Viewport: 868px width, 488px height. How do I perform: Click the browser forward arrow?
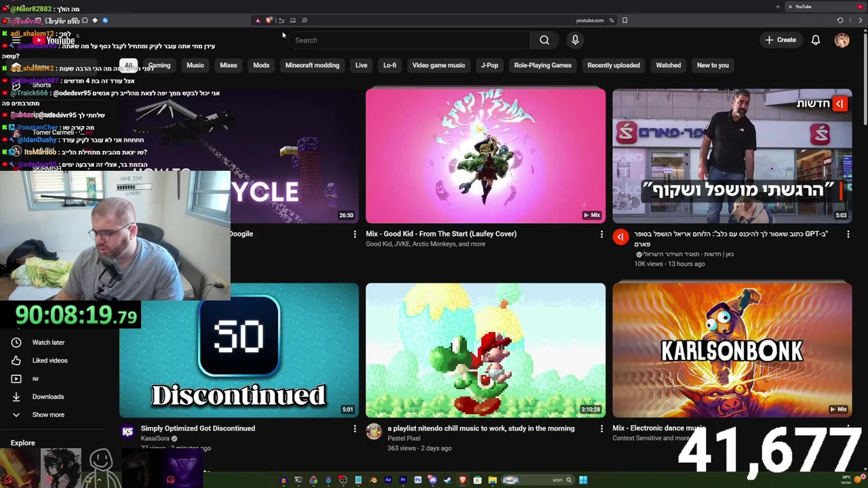click(850, 20)
